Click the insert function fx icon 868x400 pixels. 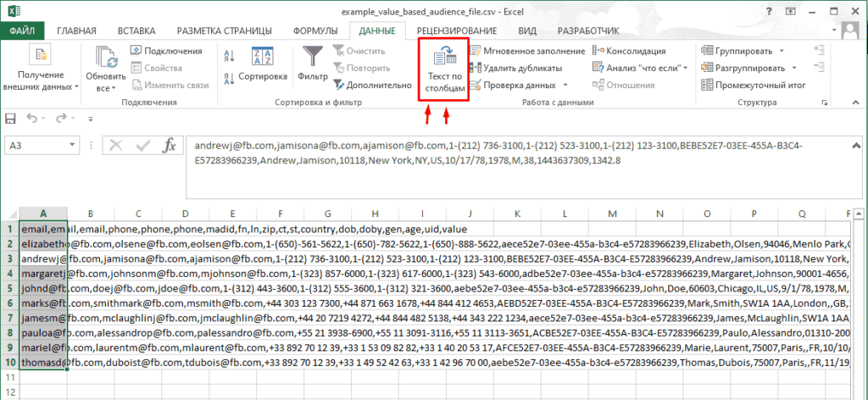(x=169, y=145)
